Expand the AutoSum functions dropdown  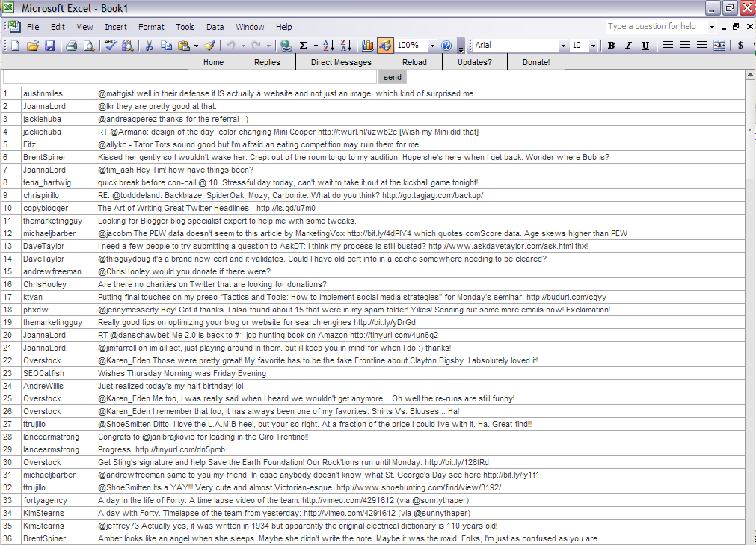316,46
